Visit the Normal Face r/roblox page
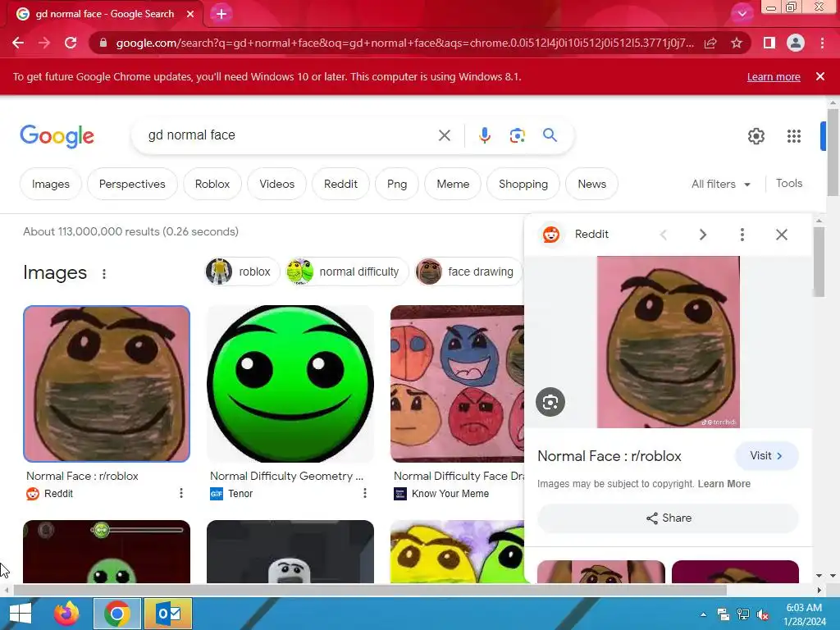 (x=767, y=455)
